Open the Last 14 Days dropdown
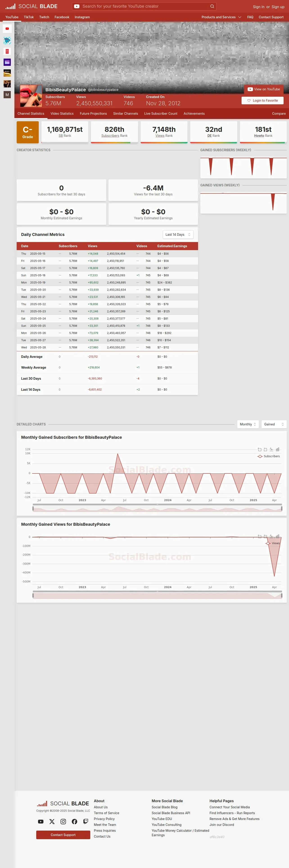This screenshot has height=868, width=289. (x=178, y=235)
